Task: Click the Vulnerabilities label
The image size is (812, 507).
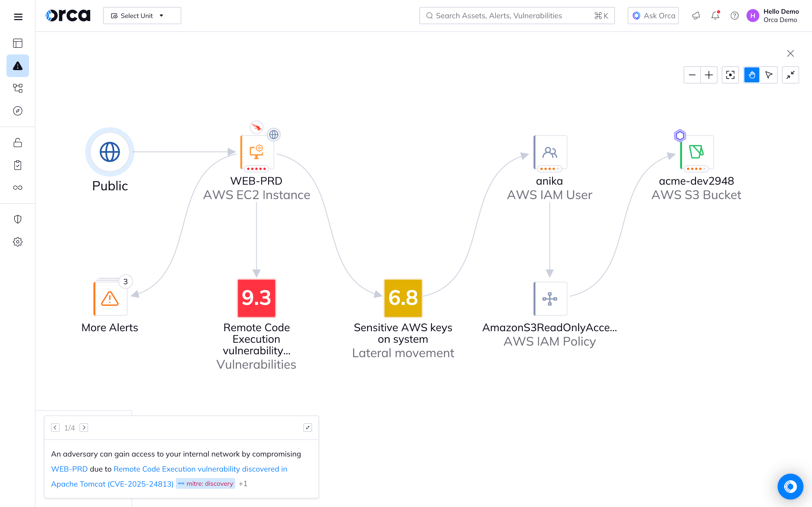Action: pyautogui.click(x=256, y=364)
